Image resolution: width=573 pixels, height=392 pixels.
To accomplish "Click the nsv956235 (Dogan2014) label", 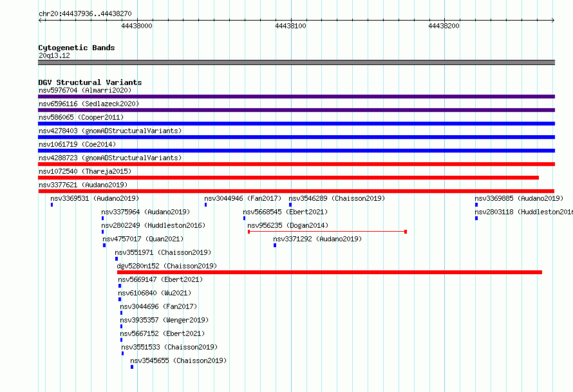I will [x=288, y=225].
